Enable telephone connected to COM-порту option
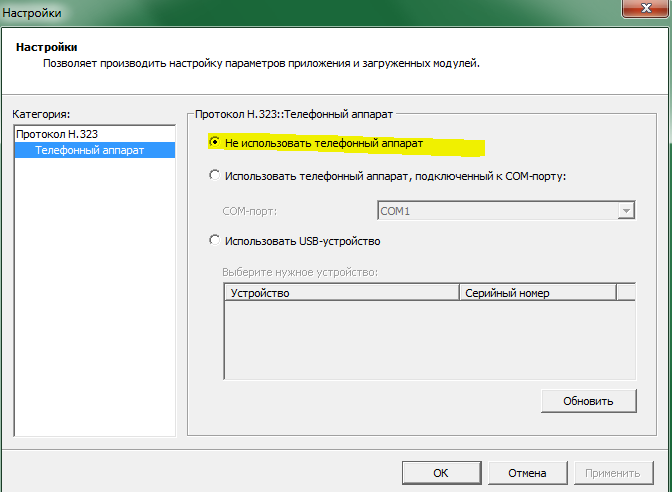672x492 pixels. click(x=215, y=176)
